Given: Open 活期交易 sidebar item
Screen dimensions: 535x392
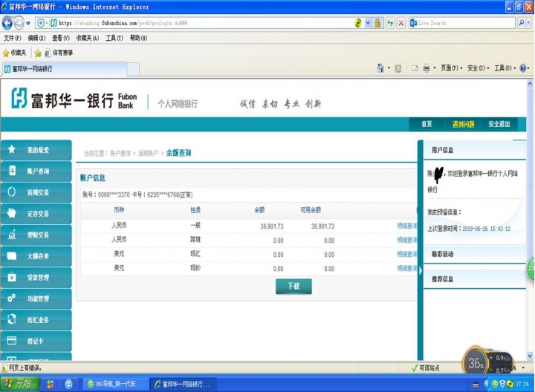Looking at the screenshot, I should point(36,192).
